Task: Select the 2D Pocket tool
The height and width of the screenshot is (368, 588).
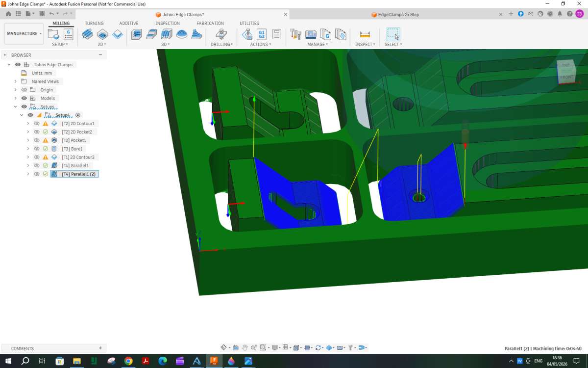Action: pyautogui.click(x=102, y=34)
